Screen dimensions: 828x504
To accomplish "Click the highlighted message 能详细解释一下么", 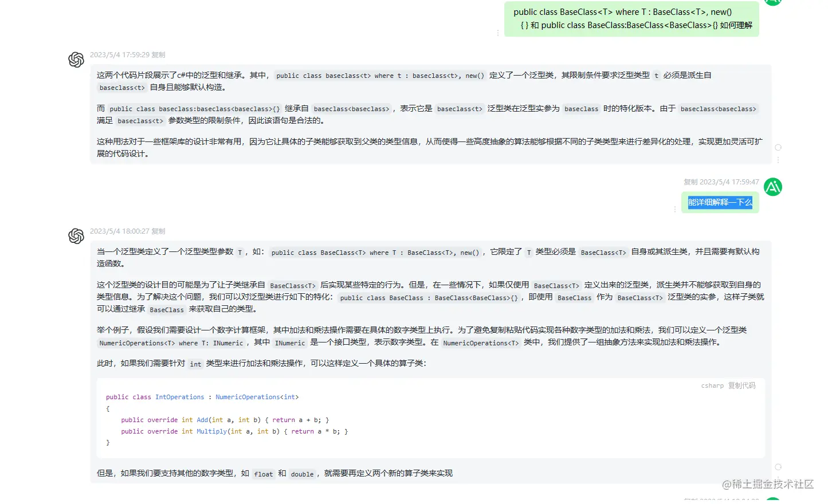I will pos(720,202).
